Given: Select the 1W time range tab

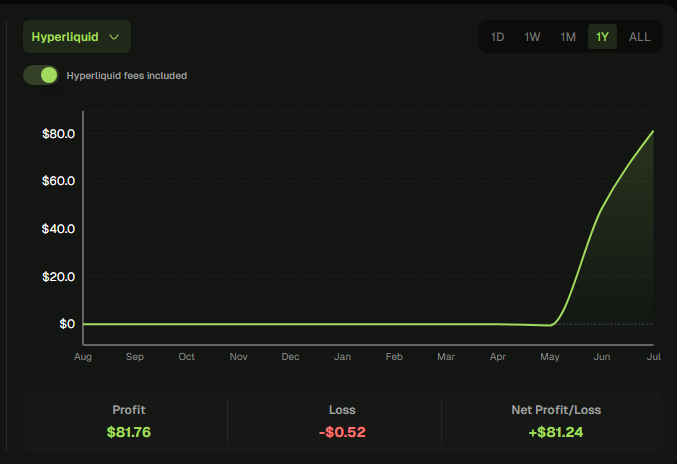Looking at the screenshot, I should point(532,37).
